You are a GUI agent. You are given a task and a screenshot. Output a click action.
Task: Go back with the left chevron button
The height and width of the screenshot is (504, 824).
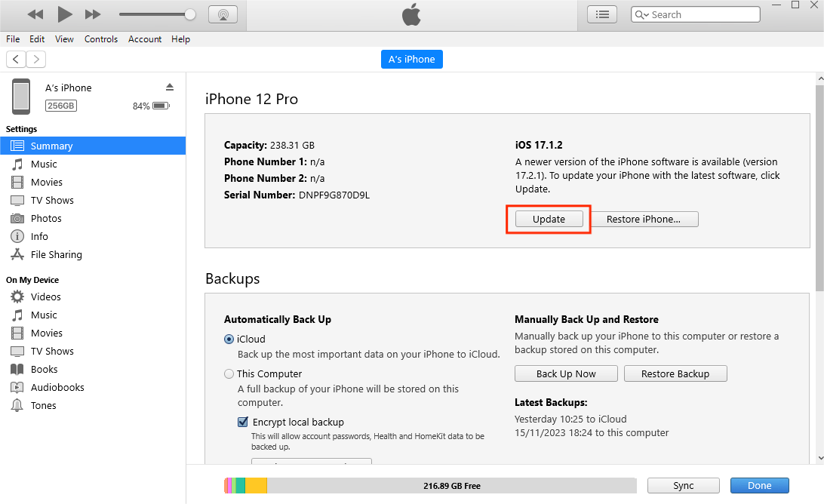tap(16, 59)
